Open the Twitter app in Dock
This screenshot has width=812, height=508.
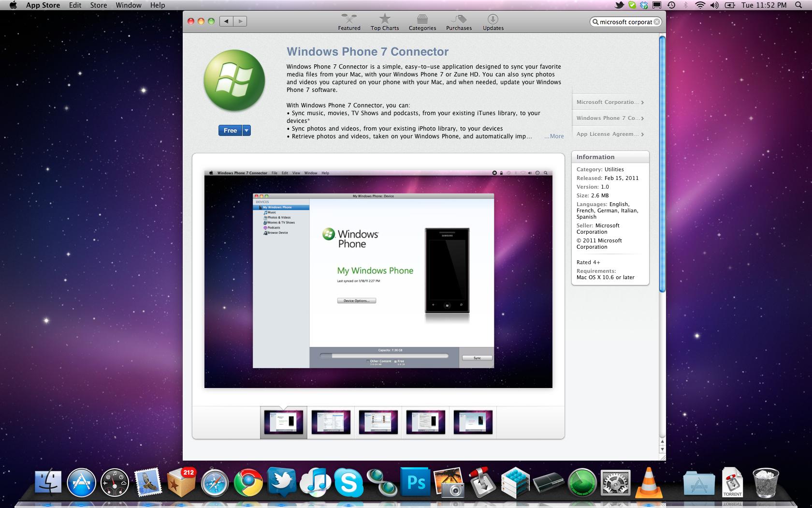tap(281, 482)
